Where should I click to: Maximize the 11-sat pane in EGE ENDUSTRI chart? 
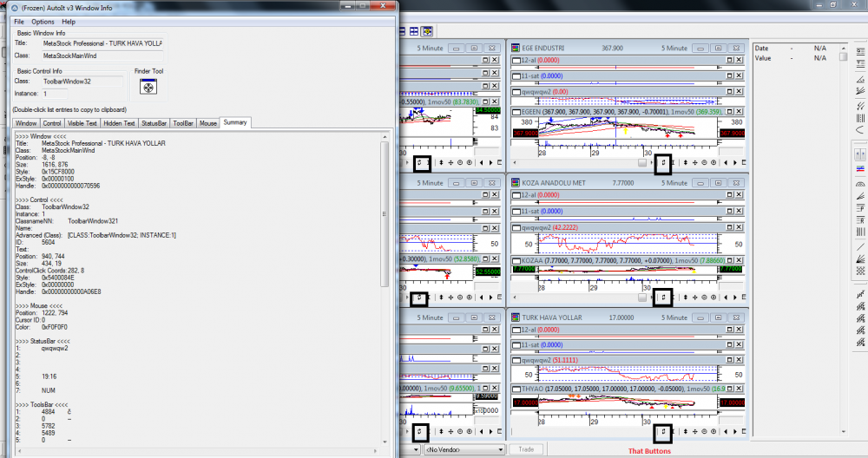[x=730, y=75]
